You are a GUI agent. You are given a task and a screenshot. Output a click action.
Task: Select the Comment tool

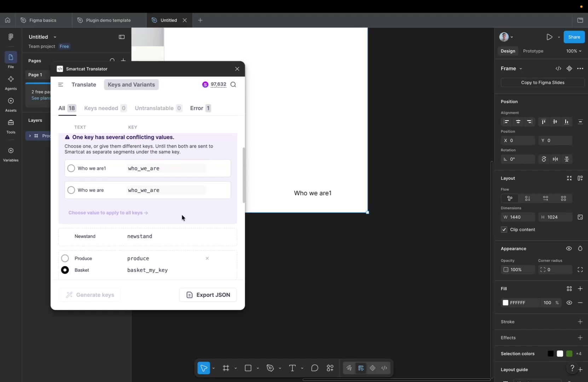pos(315,368)
